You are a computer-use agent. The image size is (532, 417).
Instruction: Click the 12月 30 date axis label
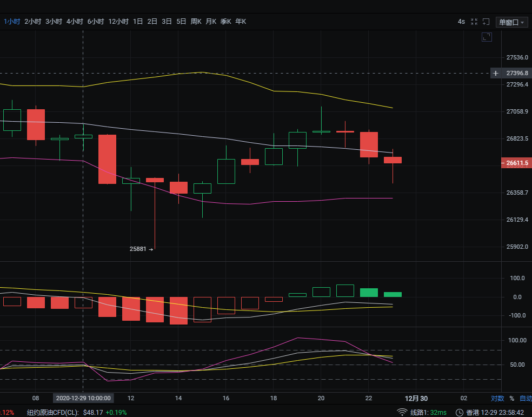416,398
